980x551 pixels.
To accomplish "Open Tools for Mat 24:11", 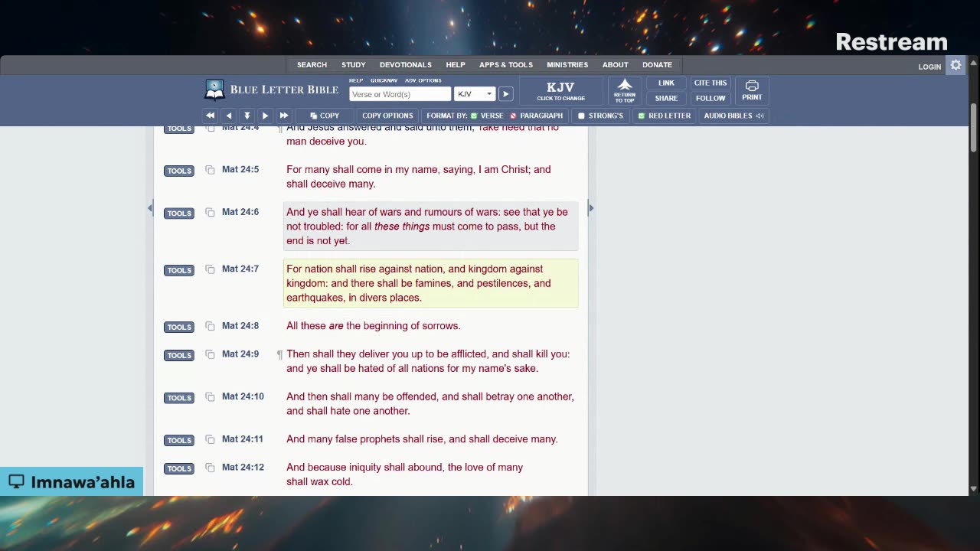I will click(179, 440).
